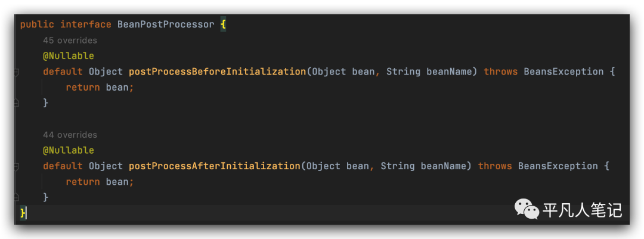Click the fold-end marker of the first method
This screenshot has width=644, height=239.
point(17,103)
